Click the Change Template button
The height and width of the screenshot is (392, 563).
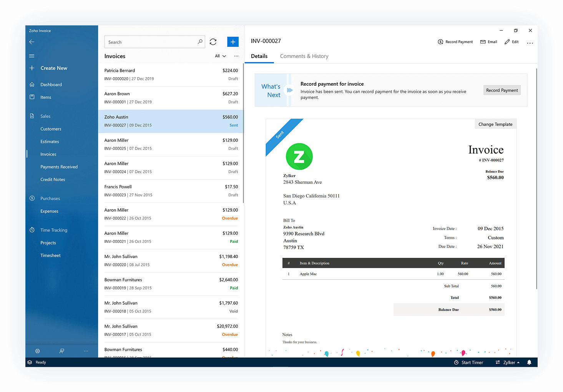tap(495, 124)
